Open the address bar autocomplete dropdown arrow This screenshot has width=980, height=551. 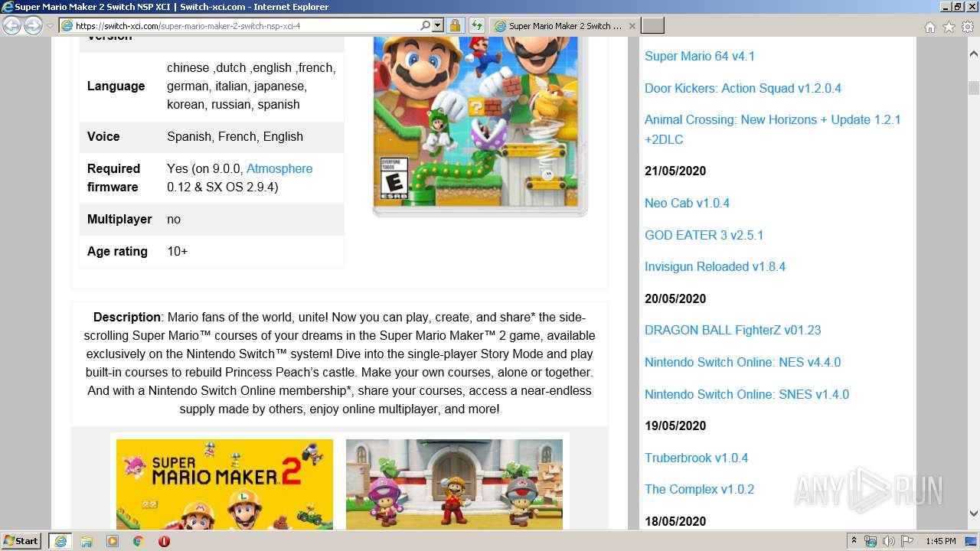(438, 26)
